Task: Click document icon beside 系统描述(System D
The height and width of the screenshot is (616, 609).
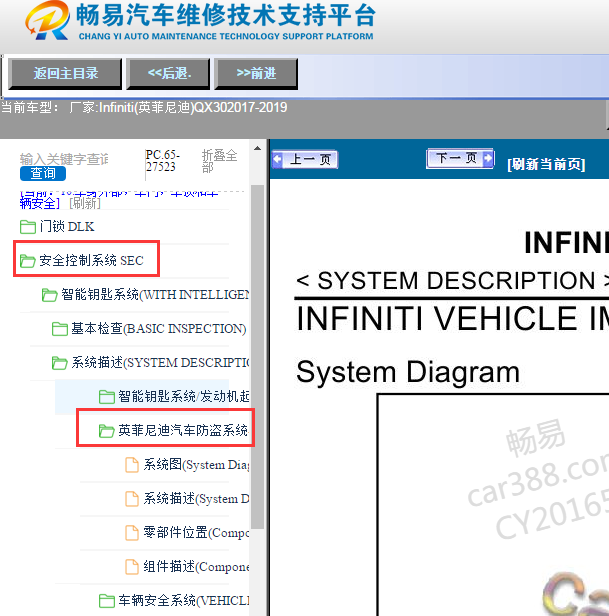Action: point(132,499)
